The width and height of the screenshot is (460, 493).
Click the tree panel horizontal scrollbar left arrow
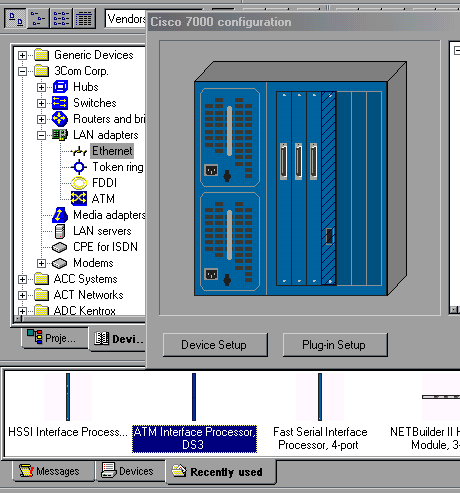pyautogui.click(x=18, y=319)
